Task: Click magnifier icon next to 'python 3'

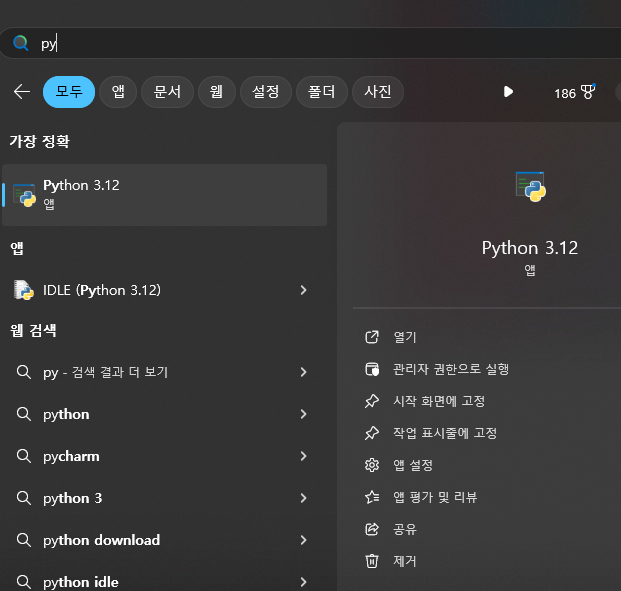Action: click(24, 498)
